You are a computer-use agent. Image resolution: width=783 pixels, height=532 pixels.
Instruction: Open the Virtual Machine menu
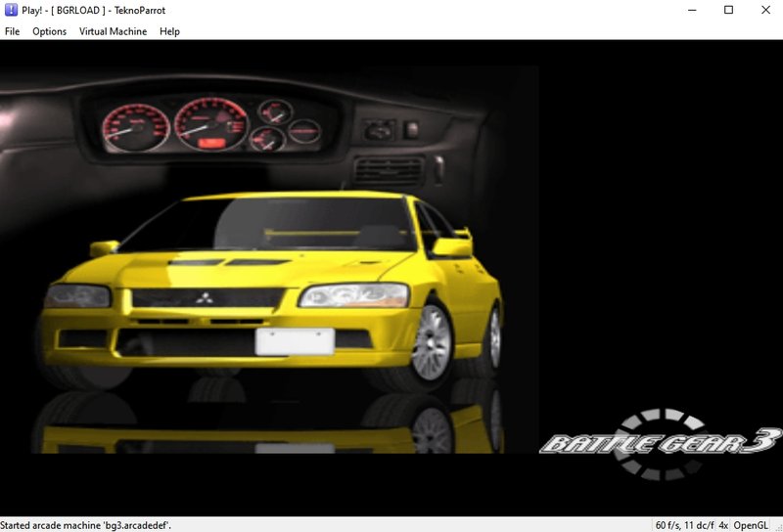pos(113,31)
